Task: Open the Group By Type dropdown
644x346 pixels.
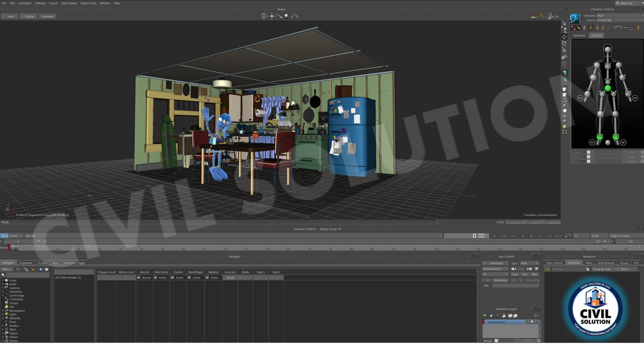Action: point(603,269)
